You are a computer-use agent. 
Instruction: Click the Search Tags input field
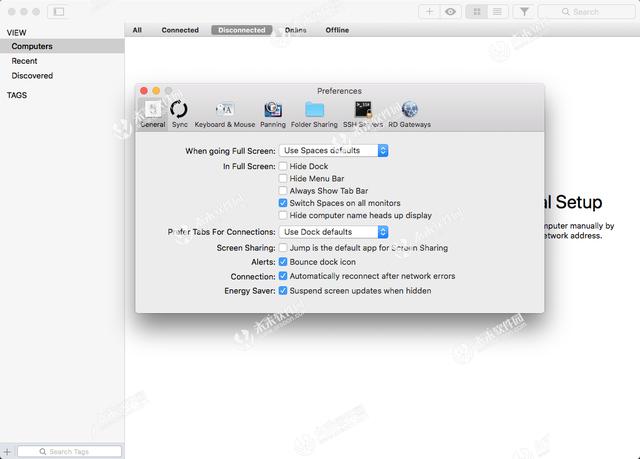pyautogui.click(x=70, y=452)
